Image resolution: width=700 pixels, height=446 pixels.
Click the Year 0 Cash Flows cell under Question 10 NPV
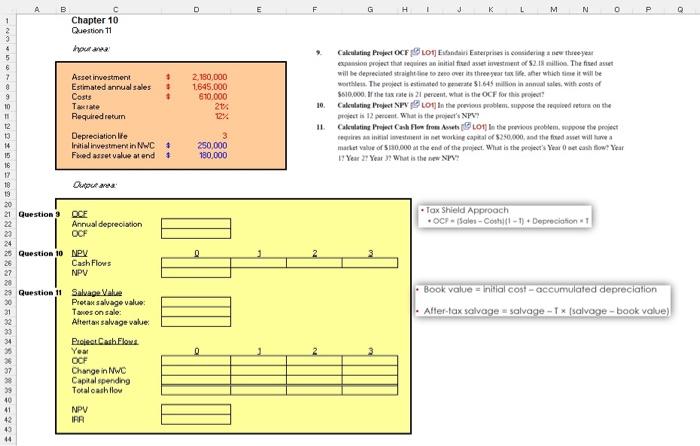coord(196,263)
